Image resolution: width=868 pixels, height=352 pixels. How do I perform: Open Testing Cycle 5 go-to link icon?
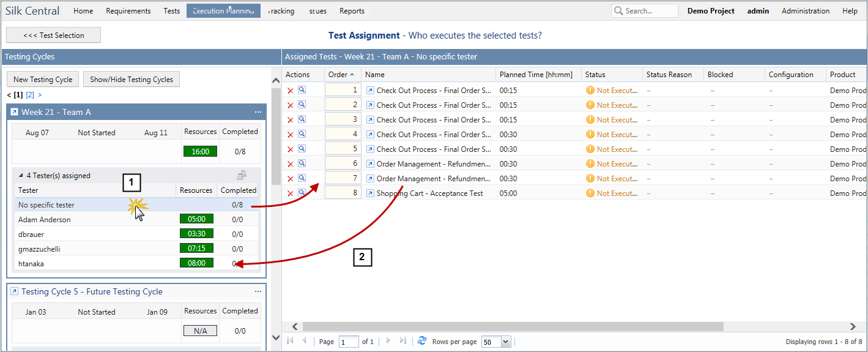pos(15,292)
